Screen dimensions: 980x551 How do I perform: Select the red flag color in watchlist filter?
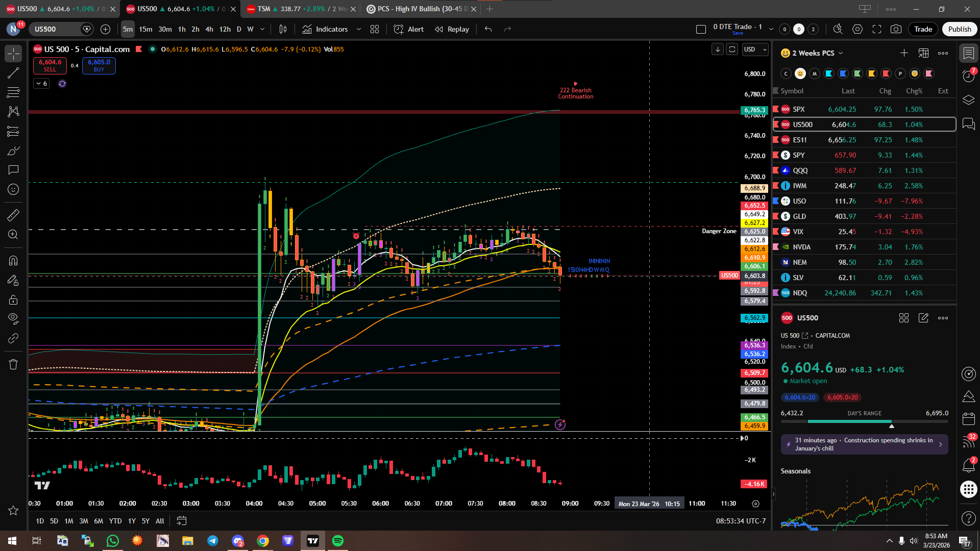click(886, 73)
